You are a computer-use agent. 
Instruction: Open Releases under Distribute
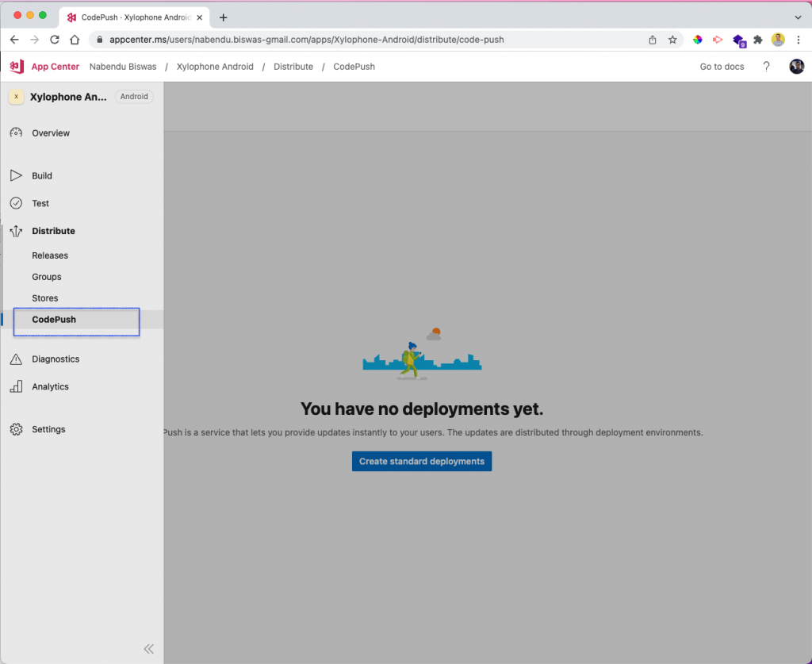click(x=50, y=255)
